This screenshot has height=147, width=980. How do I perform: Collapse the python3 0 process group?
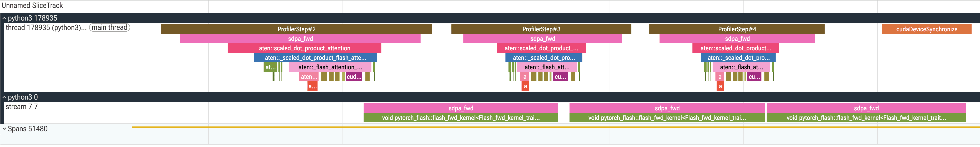click(x=4, y=97)
